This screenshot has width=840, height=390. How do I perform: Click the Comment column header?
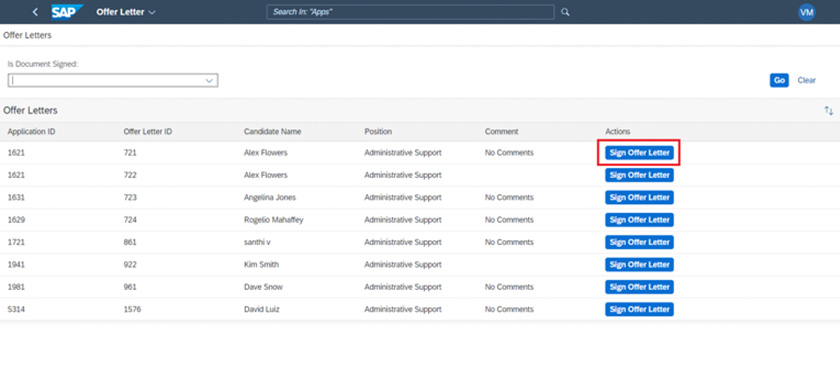(x=501, y=131)
